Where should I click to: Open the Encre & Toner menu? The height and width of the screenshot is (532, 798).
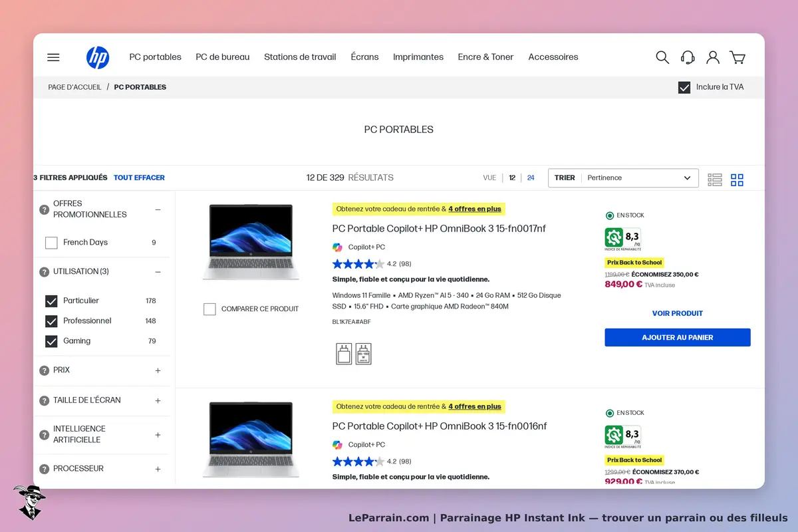coord(485,57)
